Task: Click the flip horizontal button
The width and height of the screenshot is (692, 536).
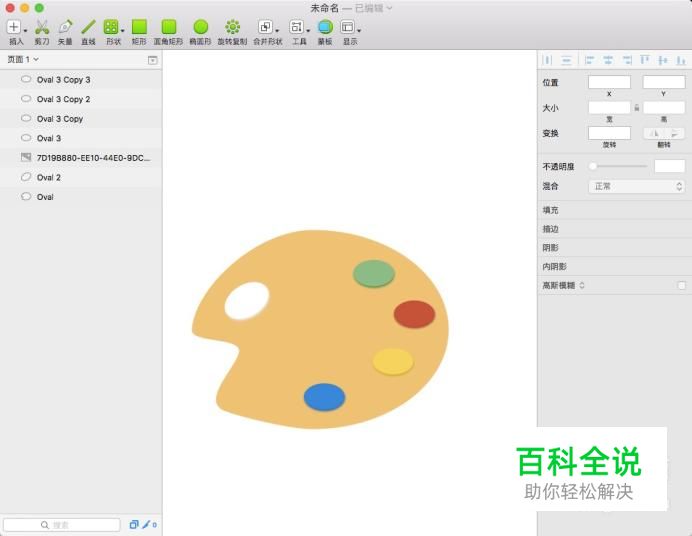Action: (x=654, y=133)
